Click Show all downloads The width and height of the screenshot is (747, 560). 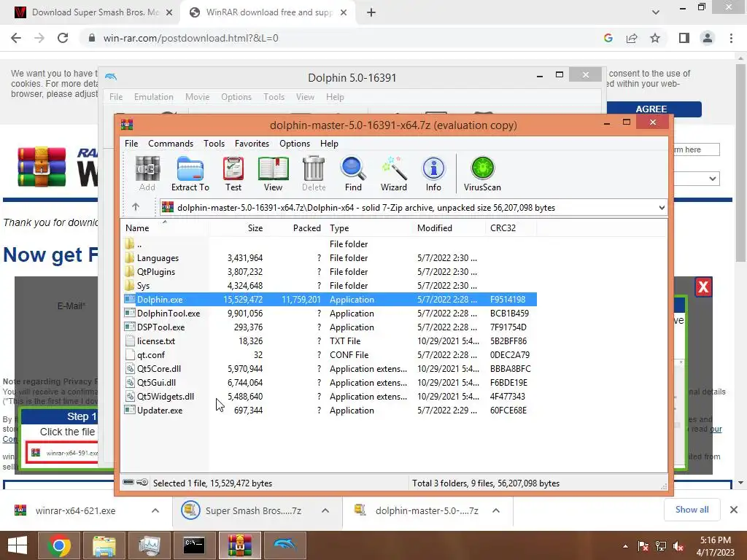(692, 510)
